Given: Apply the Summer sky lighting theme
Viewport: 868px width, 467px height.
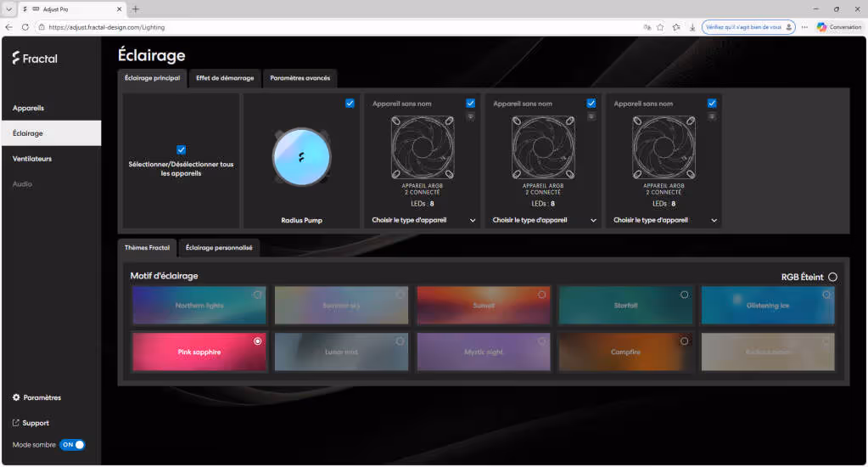Looking at the screenshot, I should point(342,305).
